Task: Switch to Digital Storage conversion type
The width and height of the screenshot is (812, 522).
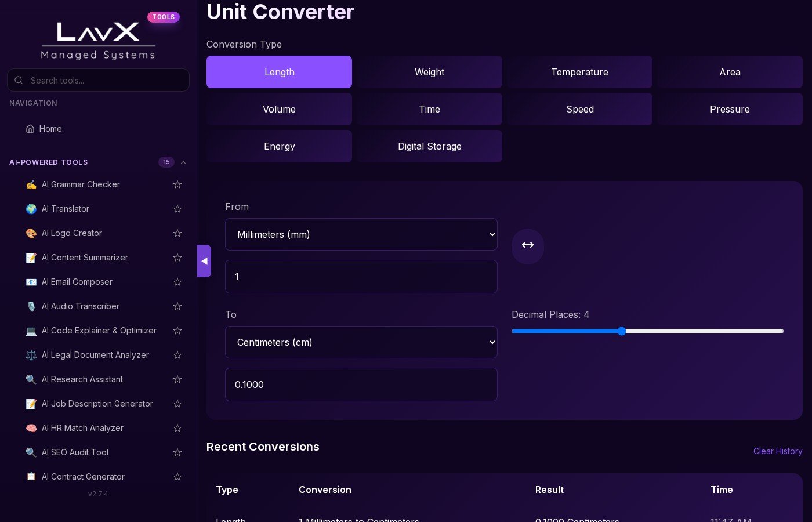Action: coord(429,146)
